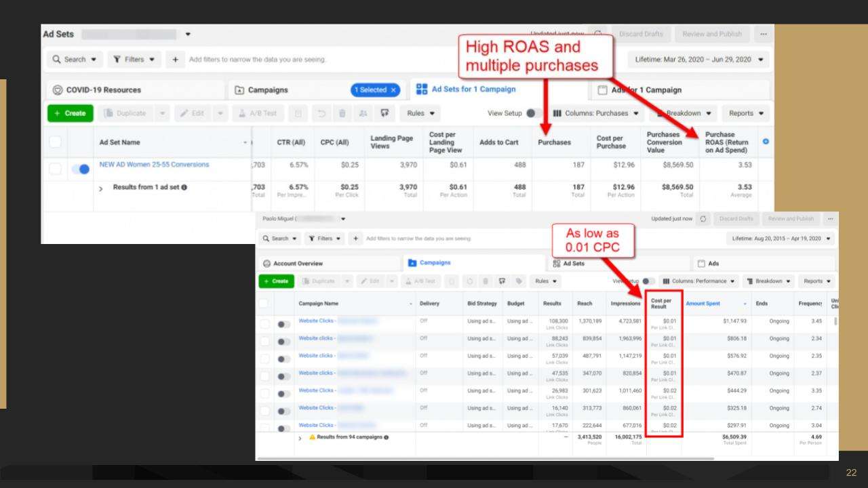Image resolution: width=868 pixels, height=488 pixels.
Task: Open NEW AD Women 25-55 Conversions link
Action: click(x=154, y=165)
